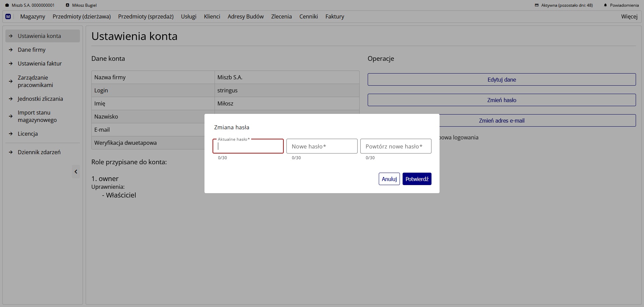Viewport: 644px width, 307px height.
Task: Open the Magazyny menu
Action: pyautogui.click(x=33, y=16)
